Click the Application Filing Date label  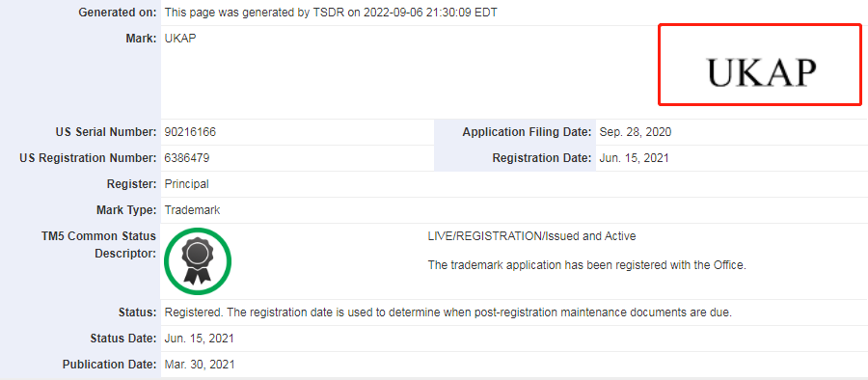coord(527,132)
